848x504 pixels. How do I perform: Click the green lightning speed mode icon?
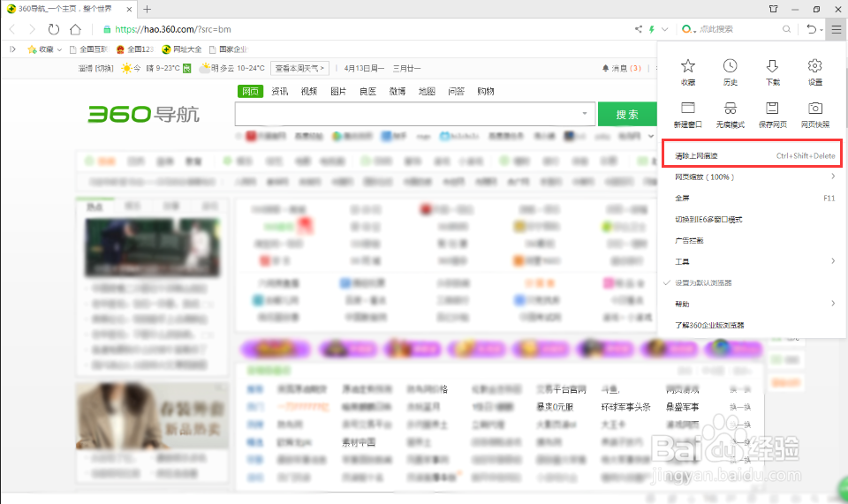652,29
